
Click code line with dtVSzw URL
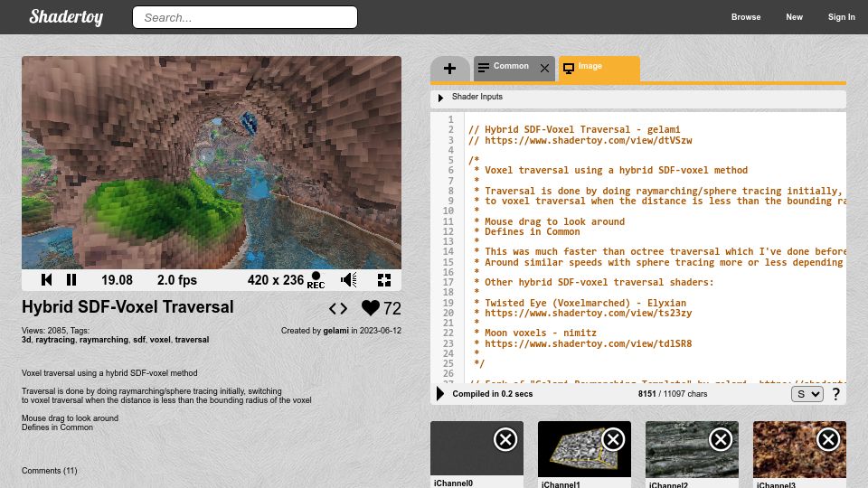point(580,140)
